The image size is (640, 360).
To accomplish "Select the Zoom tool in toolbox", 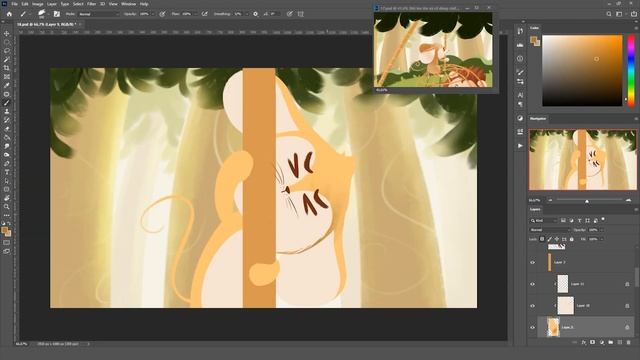I will pyautogui.click(x=7, y=207).
